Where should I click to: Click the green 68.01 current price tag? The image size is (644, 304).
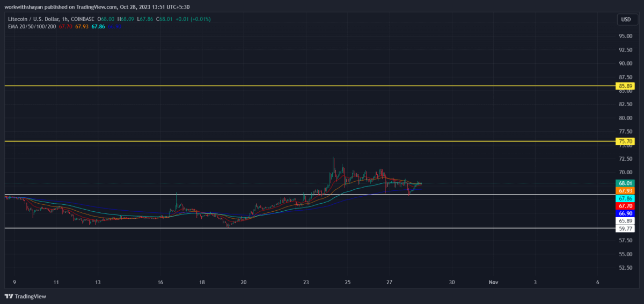tap(626, 183)
